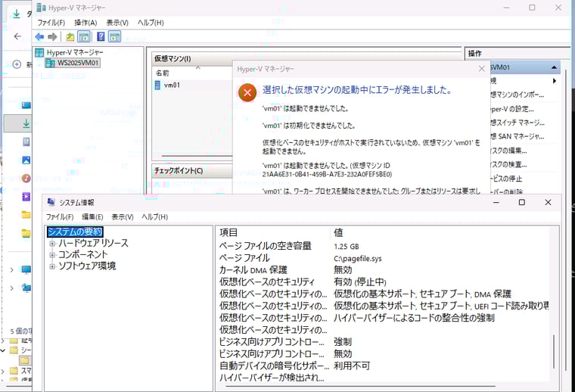
Task: Toggle the action pane toolbar icon
Action: point(115,36)
